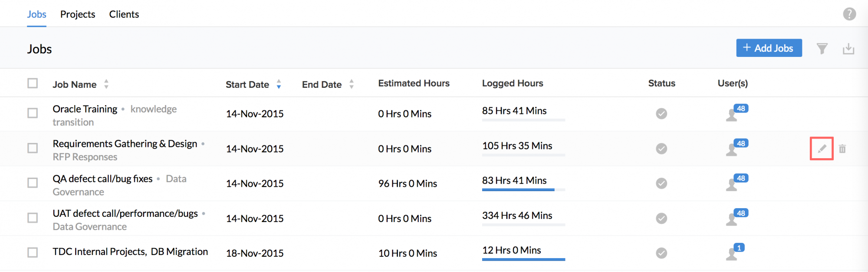This screenshot has width=868, height=272.
Task: Click the Add Jobs button
Action: [x=769, y=48]
